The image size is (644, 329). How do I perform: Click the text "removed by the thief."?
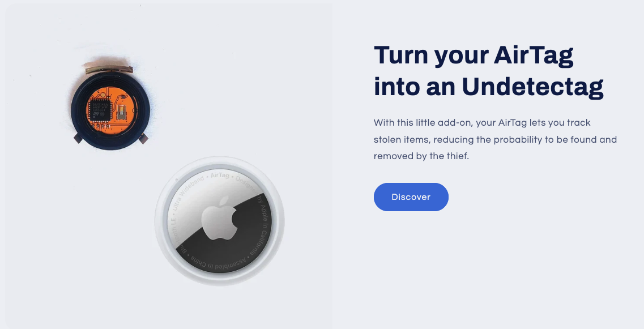421,156
